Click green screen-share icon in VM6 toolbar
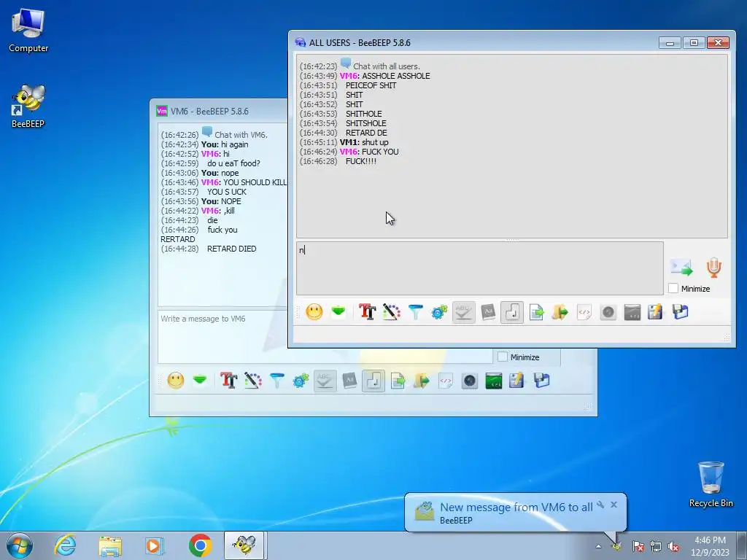The image size is (747, 560). click(494, 381)
